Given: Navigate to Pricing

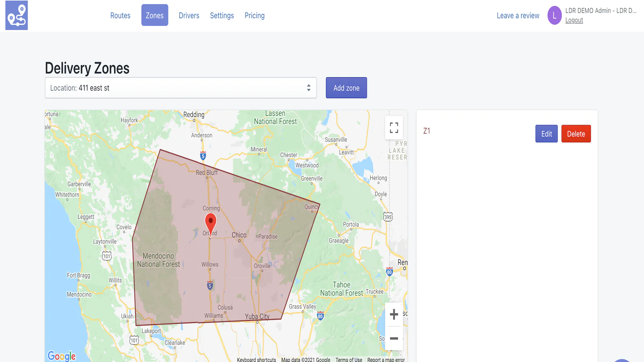Looking at the screenshot, I should pyautogui.click(x=254, y=16).
